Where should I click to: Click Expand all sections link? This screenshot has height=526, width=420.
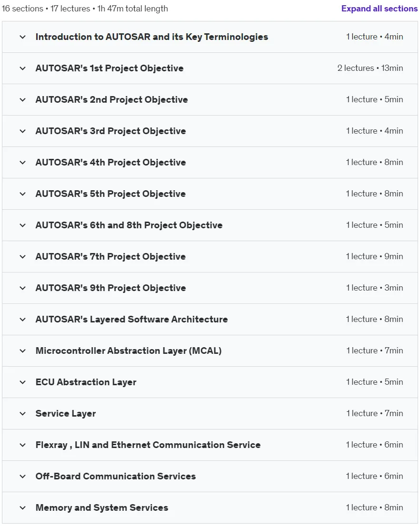pos(380,9)
